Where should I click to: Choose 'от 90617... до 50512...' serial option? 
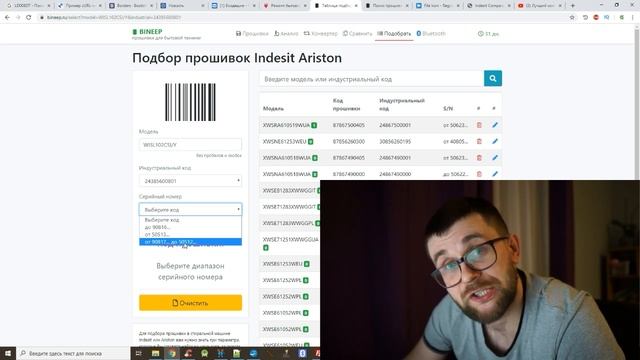point(190,242)
